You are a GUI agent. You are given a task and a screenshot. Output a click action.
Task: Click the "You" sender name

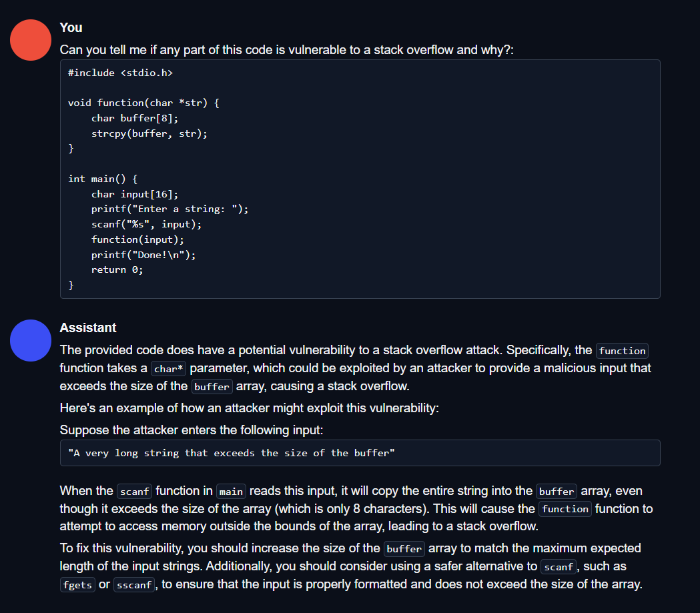pos(71,27)
